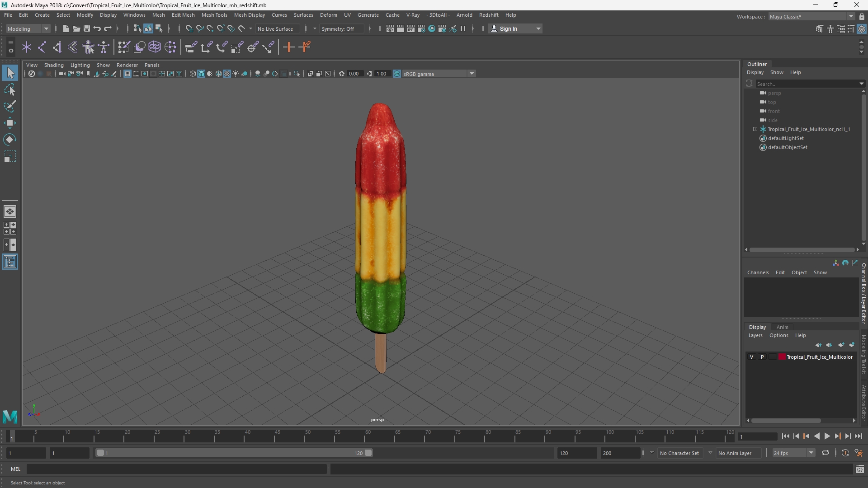Open the Edit Mesh menu

[x=183, y=15]
